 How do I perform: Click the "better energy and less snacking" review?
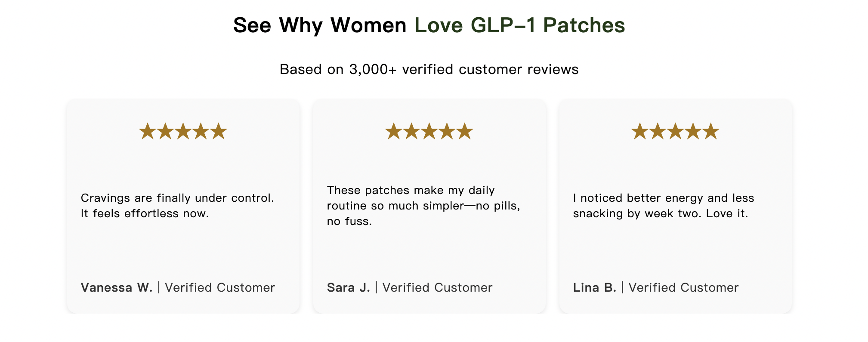pos(664,206)
